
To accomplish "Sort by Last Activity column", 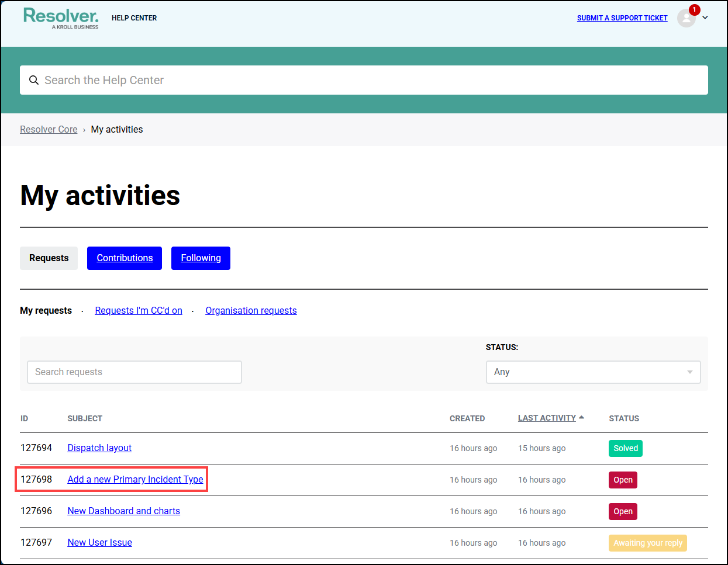I will (x=547, y=418).
